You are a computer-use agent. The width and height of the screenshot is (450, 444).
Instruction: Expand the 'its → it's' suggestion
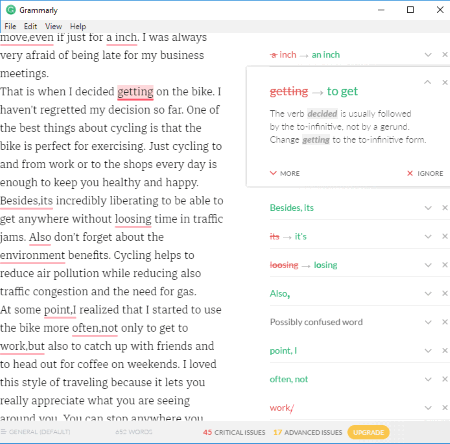[x=428, y=237]
